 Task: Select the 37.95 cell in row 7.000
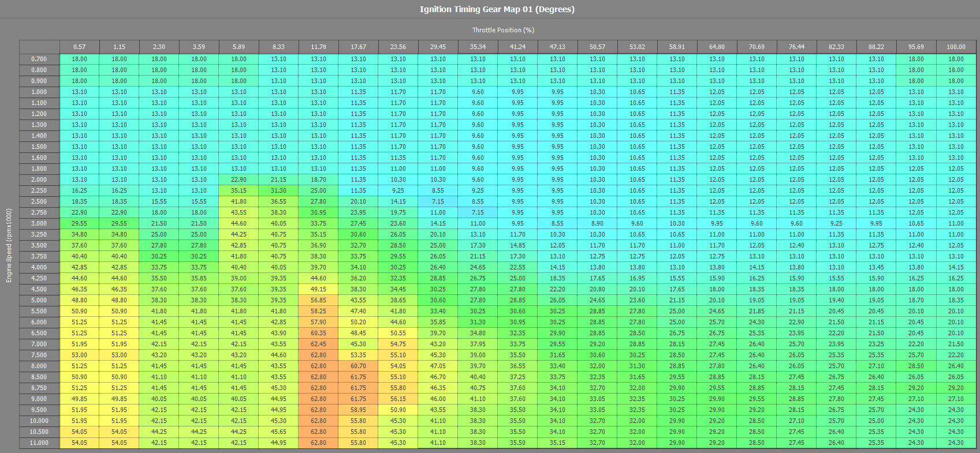(478, 344)
